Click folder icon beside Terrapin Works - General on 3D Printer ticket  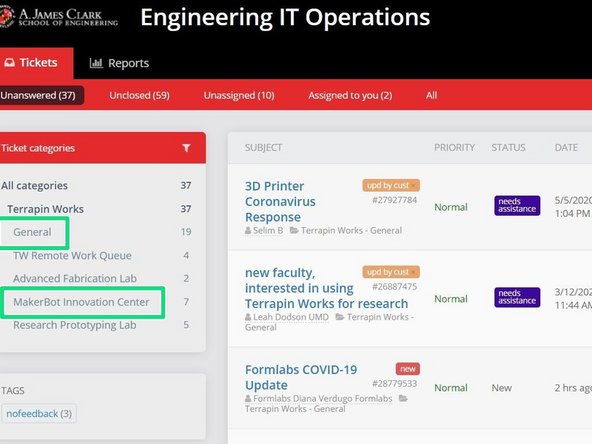[294, 230]
